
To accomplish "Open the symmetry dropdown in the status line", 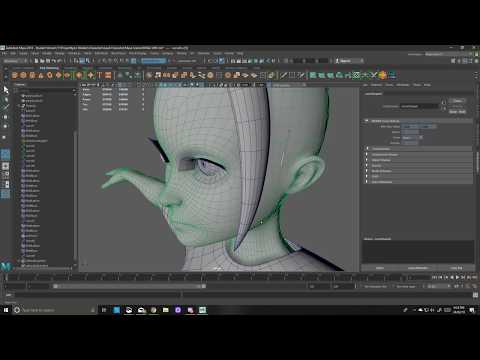I will 187,61.
